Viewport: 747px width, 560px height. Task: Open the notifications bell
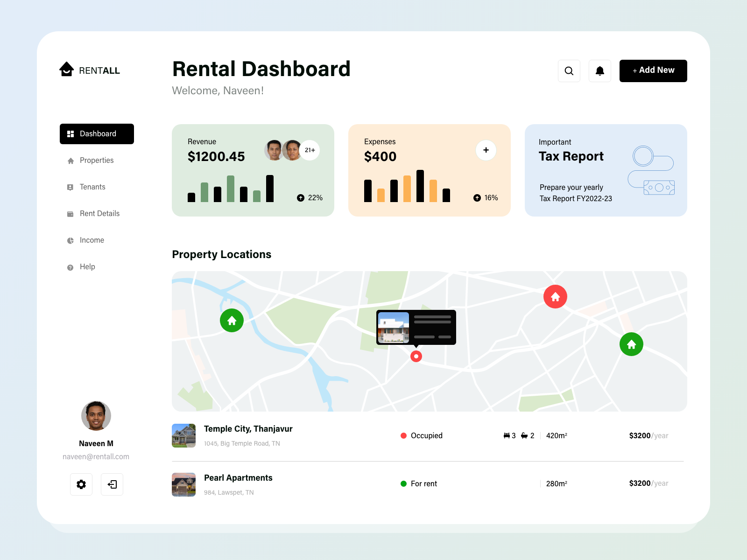[599, 71]
